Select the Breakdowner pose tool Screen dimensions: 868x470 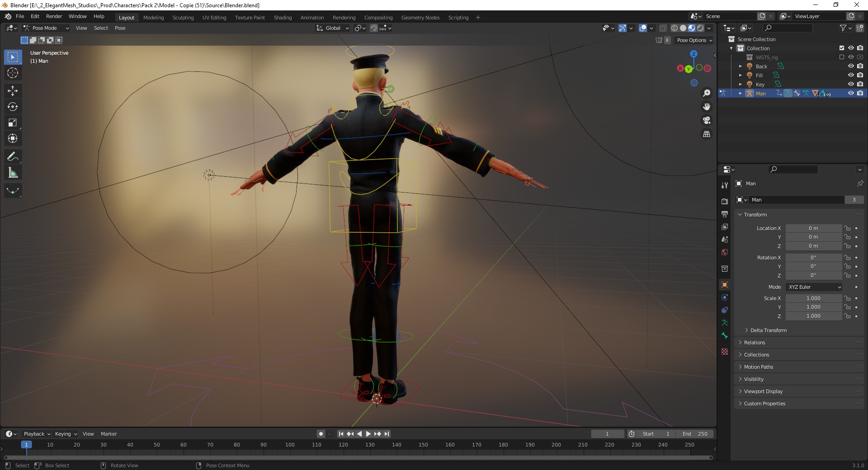[13, 191]
